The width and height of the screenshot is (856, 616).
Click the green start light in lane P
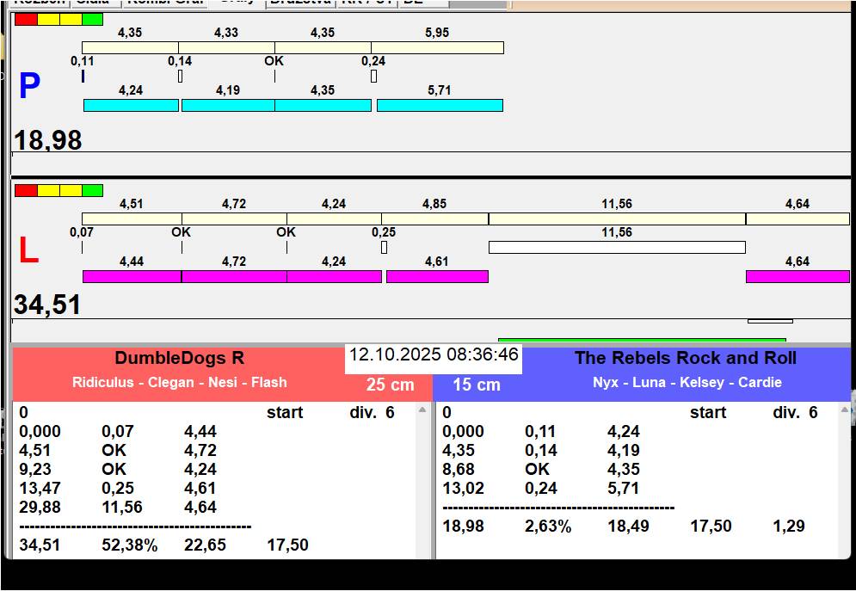[x=92, y=19]
